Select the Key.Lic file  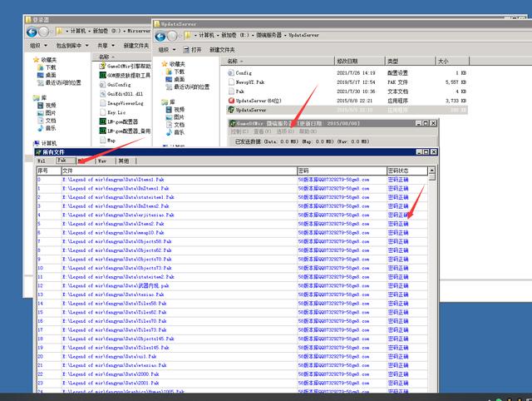click(x=116, y=111)
